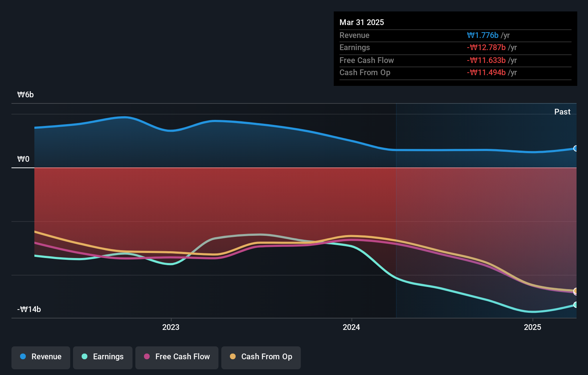Click the 2024 x-axis label
This screenshot has height=375, width=588.
click(x=351, y=327)
